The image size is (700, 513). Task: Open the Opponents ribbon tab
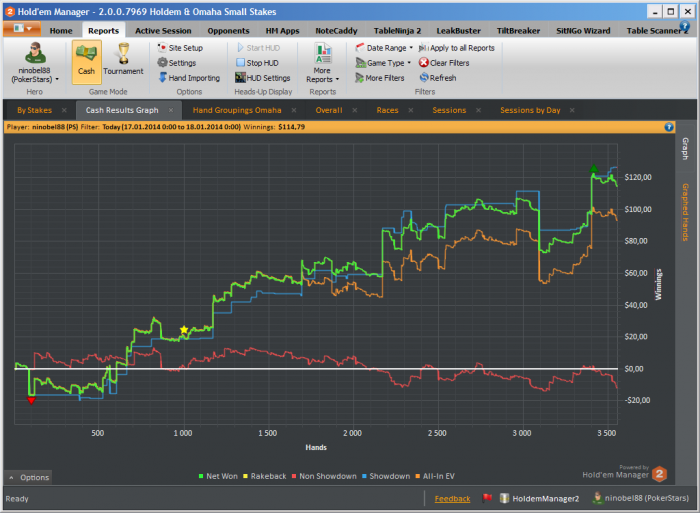point(228,31)
